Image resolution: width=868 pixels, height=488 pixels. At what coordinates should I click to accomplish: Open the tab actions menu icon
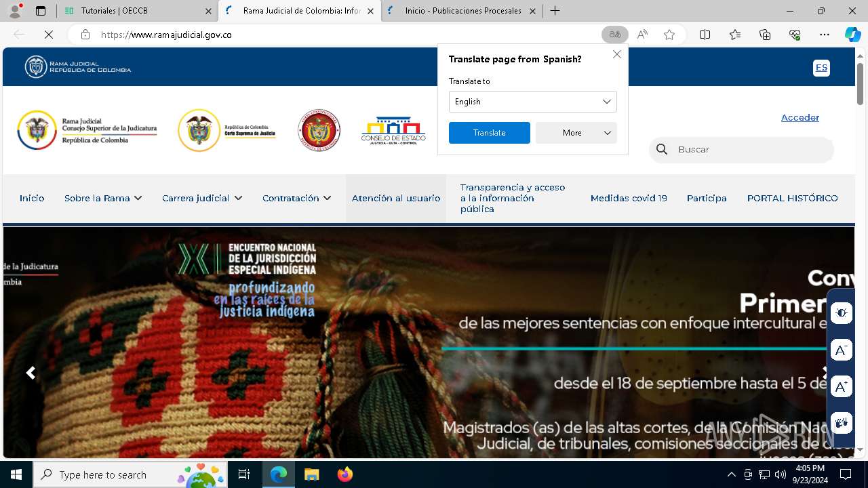(41, 11)
